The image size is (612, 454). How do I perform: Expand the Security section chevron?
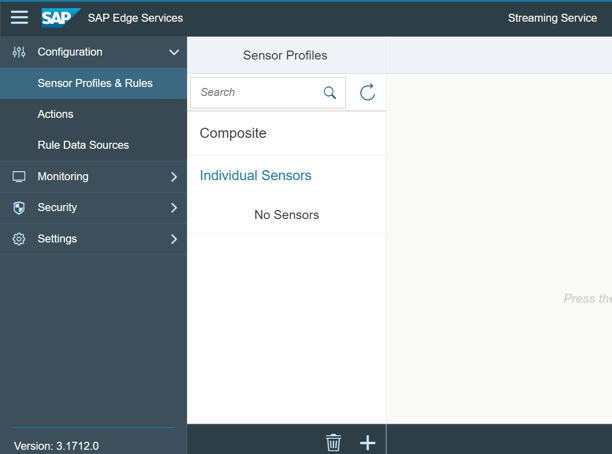(174, 208)
